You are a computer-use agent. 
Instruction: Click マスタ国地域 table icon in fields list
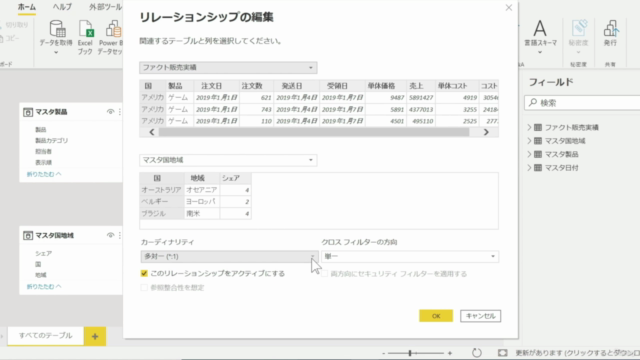coord(538,141)
